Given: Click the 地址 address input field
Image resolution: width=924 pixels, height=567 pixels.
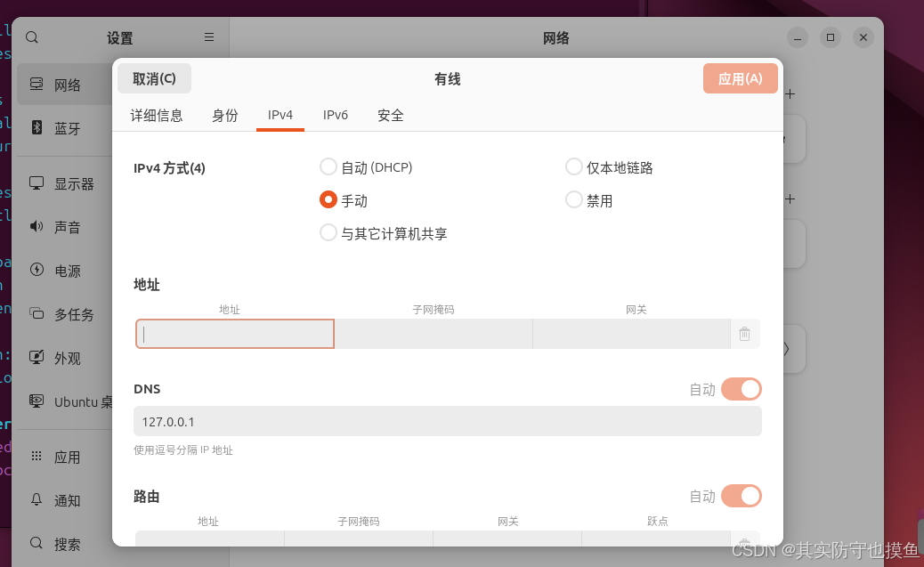Looking at the screenshot, I should 235,334.
